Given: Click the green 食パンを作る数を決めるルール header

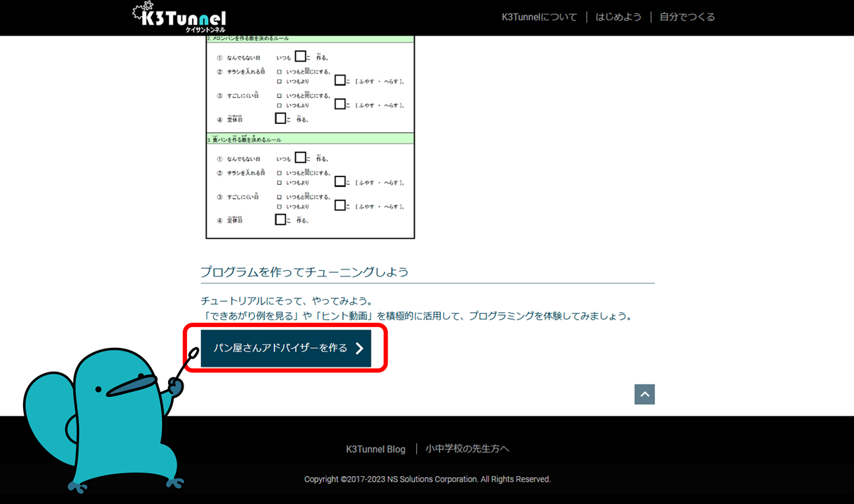Looking at the screenshot, I should (x=310, y=139).
